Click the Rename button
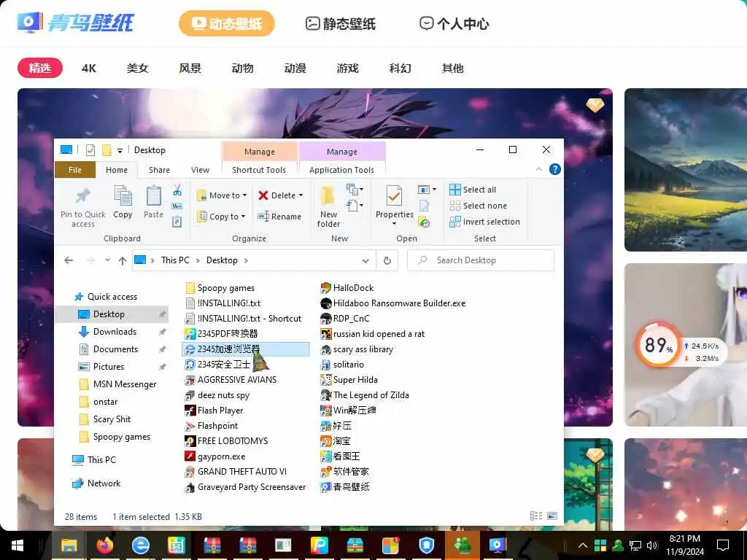The image size is (747, 560). (279, 217)
